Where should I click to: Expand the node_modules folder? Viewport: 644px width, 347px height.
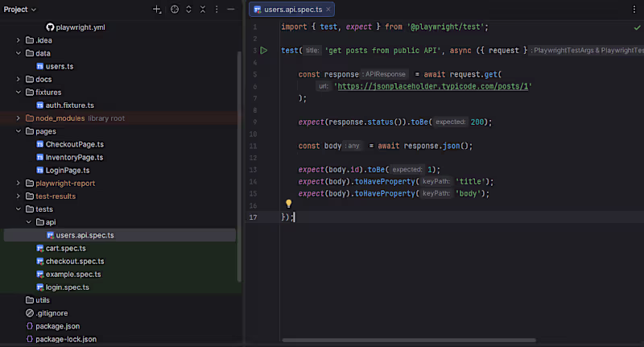click(18, 118)
